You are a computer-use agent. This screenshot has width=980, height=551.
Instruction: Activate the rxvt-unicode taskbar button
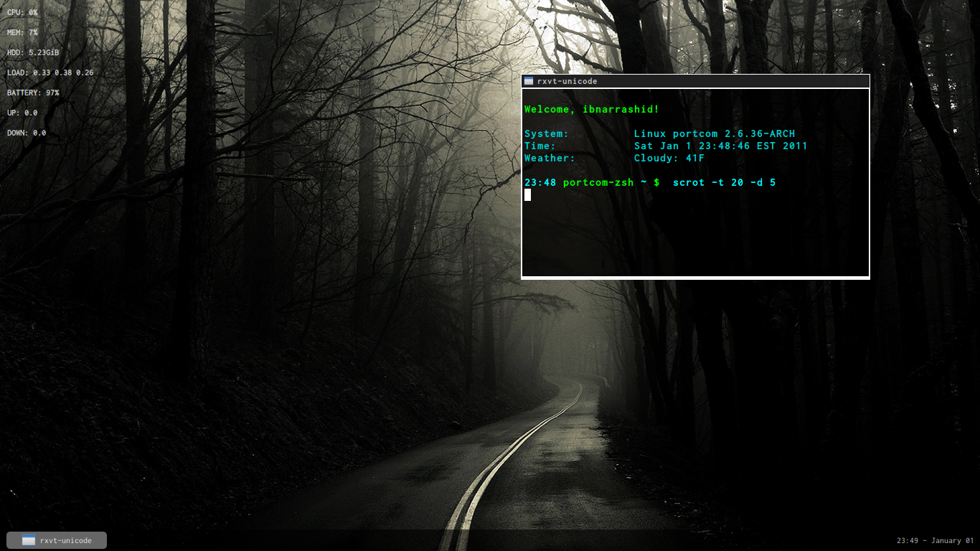(x=57, y=540)
